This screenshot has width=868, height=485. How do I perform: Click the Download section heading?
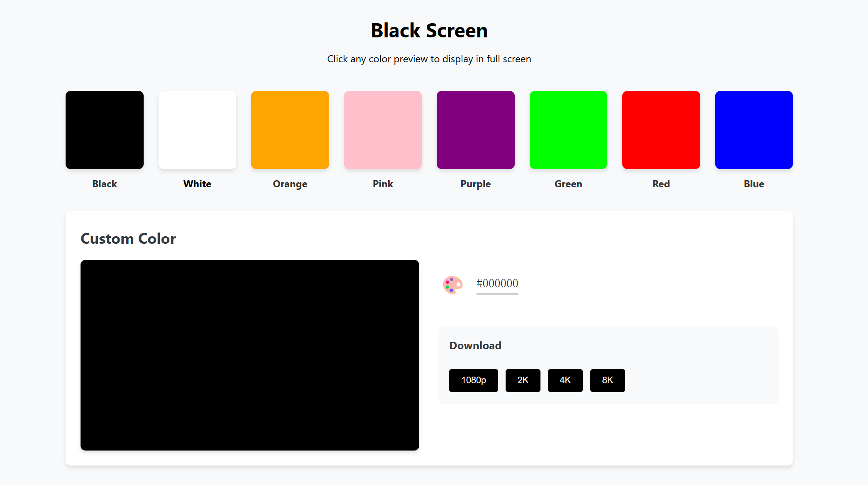[475, 345]
